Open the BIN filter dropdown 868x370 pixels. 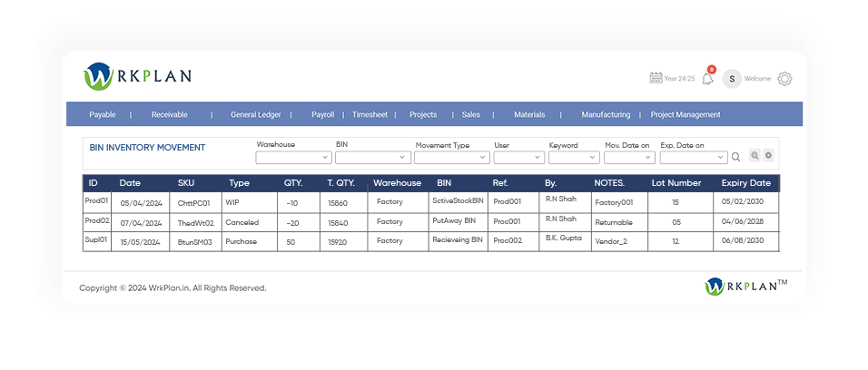pyautogui.click(x=373, y=158)
